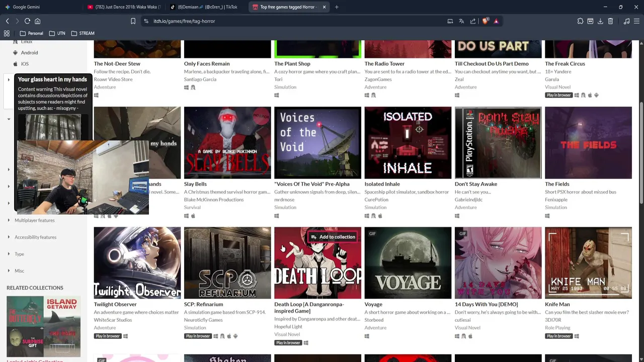
Task: Open the translate page icon
Action: 461,21
